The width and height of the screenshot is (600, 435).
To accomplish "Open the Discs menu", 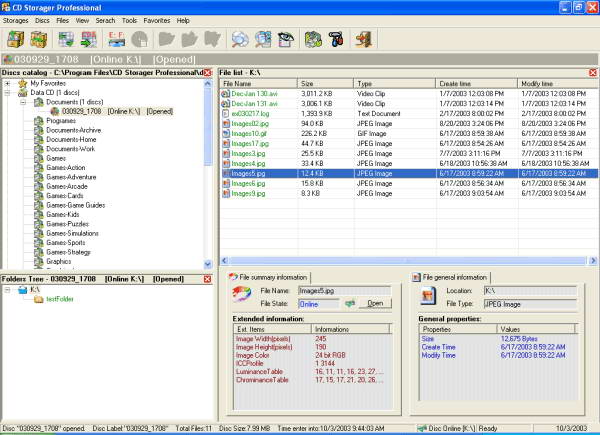I will (x=42, y=21).
